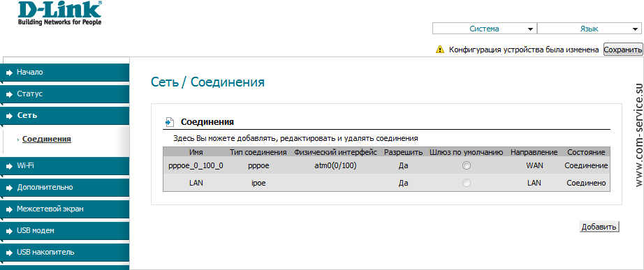Select default gateway radio for LAN row
Image resolution: width=644 pixels, height=270 pixels.
click(x=467, y=183)
